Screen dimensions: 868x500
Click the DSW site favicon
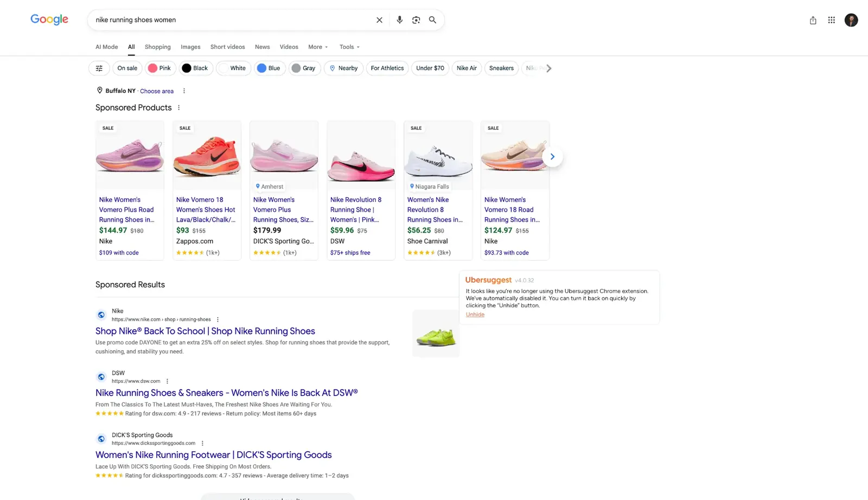(101, 377)
